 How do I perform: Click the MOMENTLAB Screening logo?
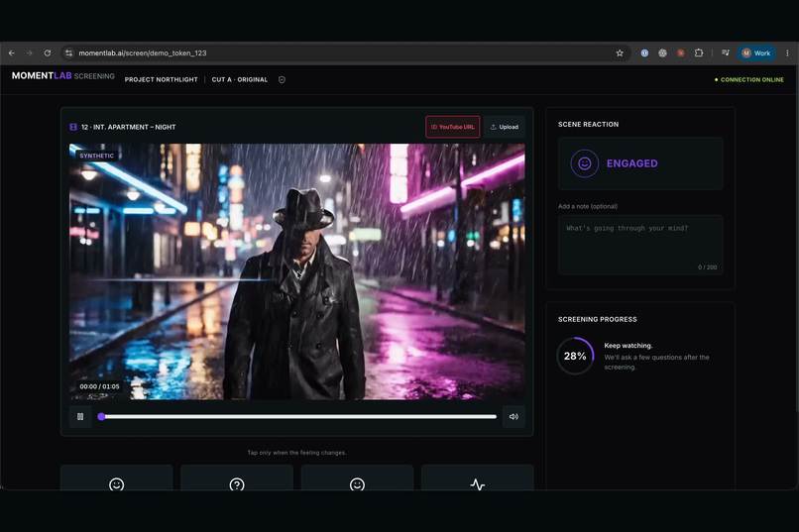(x=62, y=76)
